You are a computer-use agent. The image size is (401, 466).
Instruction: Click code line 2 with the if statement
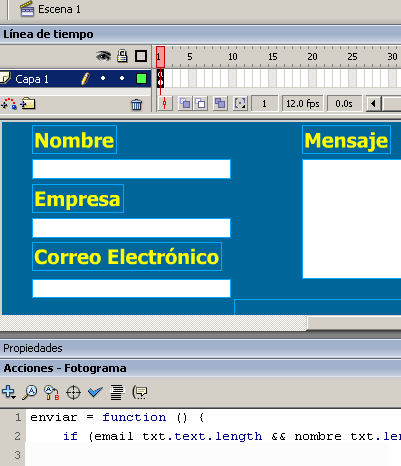coord(232,436)
